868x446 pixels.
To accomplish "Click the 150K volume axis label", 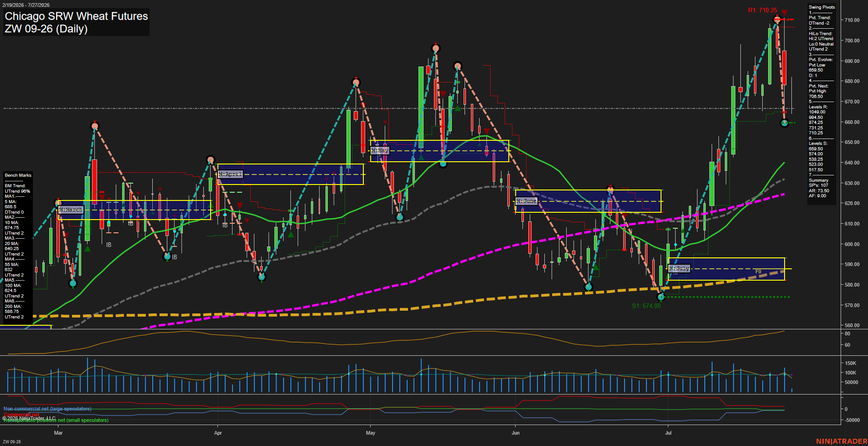I will click(x=851, y=363).
